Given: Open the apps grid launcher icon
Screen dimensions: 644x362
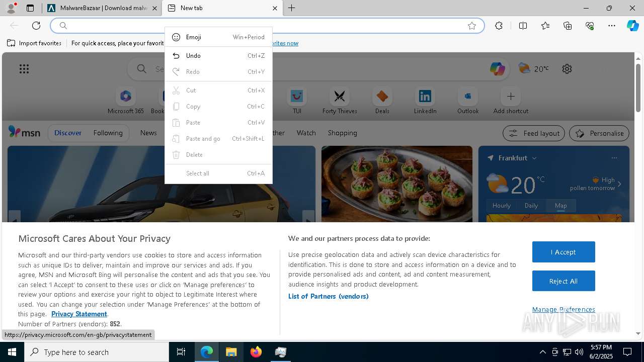Looking at the screenshot, I should (24, 69).
